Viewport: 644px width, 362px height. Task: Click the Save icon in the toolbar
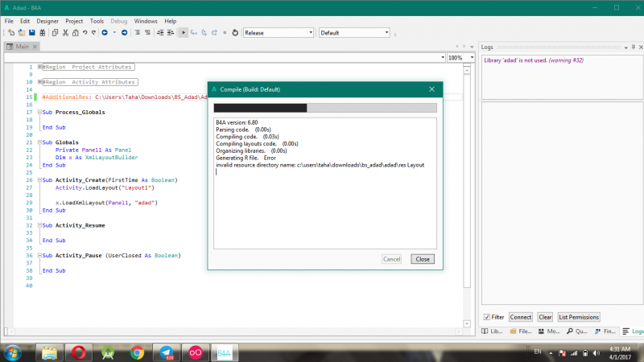click(x=31, y=33)
